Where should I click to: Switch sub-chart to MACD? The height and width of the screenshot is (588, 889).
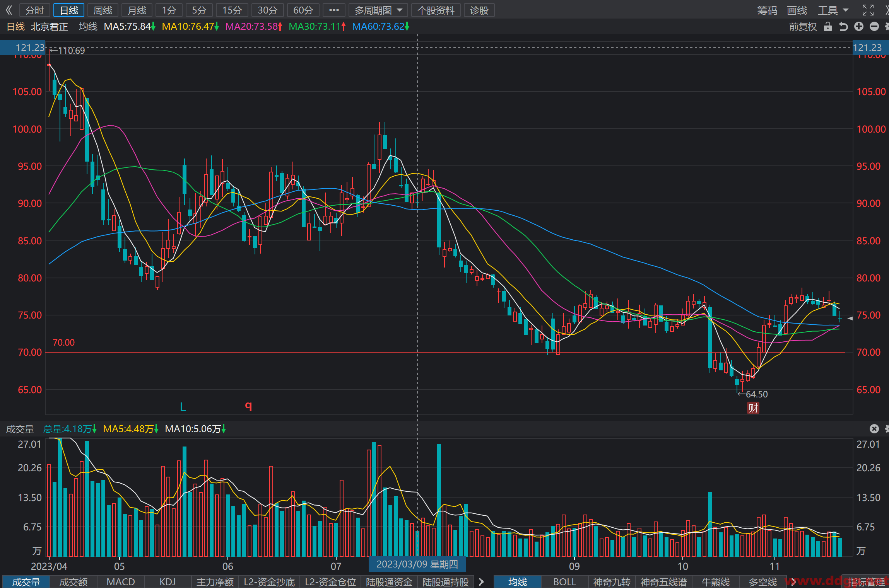120,582
